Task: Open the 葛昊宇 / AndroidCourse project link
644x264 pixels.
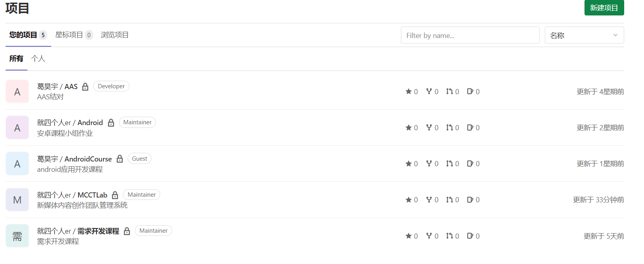Action: pos(75,159)
